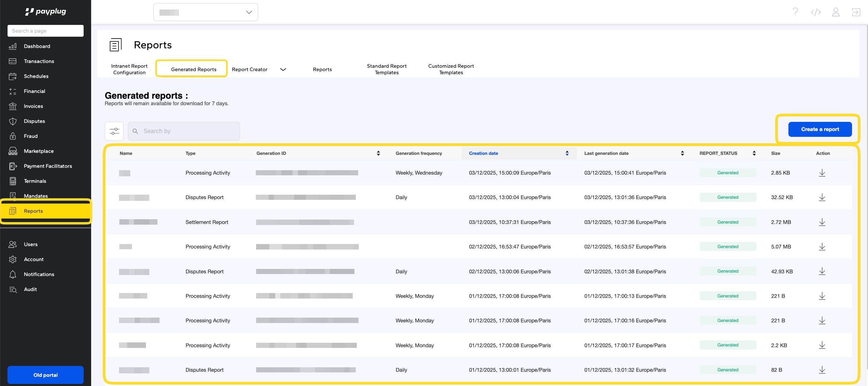Screen dimensions: 868x386
Task: Click the Create a report button
Action: coord(820,129)
